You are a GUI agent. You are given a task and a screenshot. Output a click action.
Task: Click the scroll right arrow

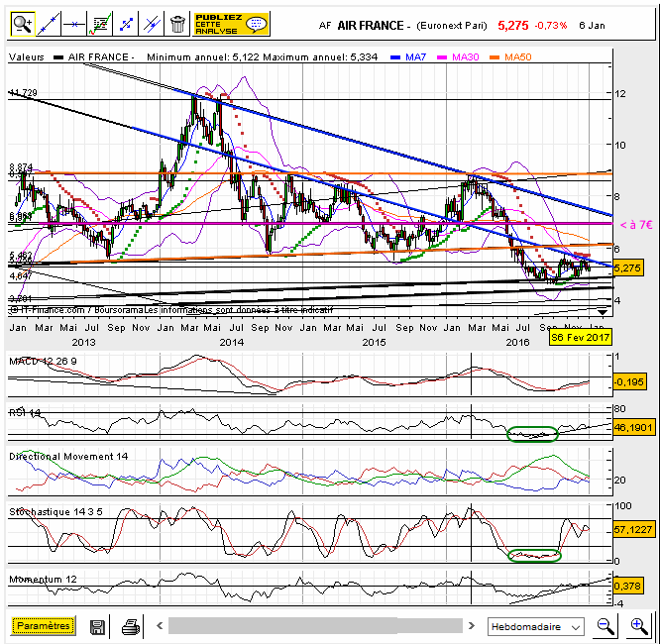click(472, 626)
